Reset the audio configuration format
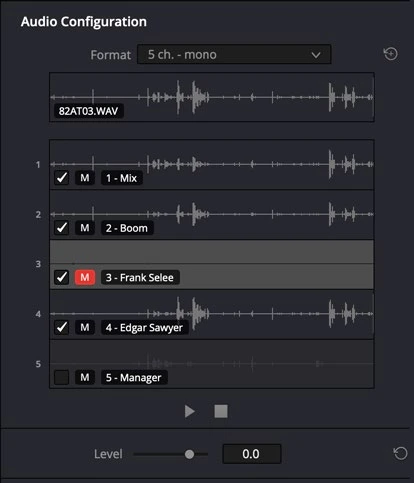Image resolution: width=414 pixels, height=483 pixels. (x=390, y=54)
